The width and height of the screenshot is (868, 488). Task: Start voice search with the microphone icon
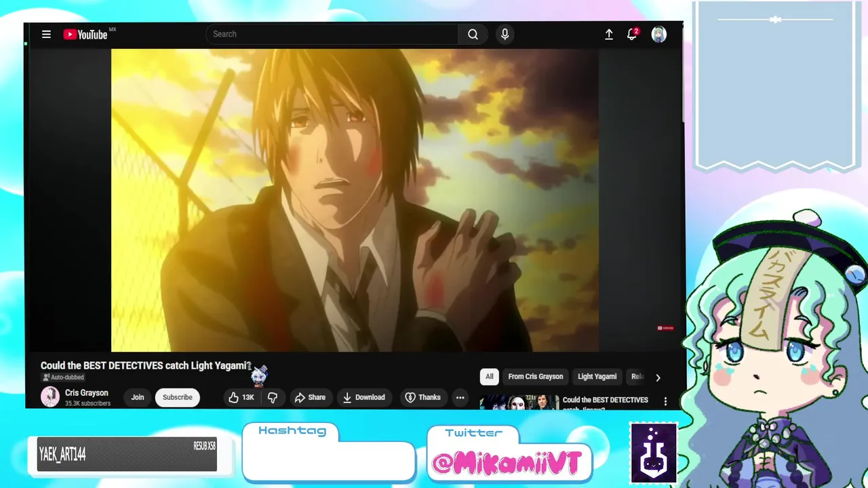click(505, 34)
